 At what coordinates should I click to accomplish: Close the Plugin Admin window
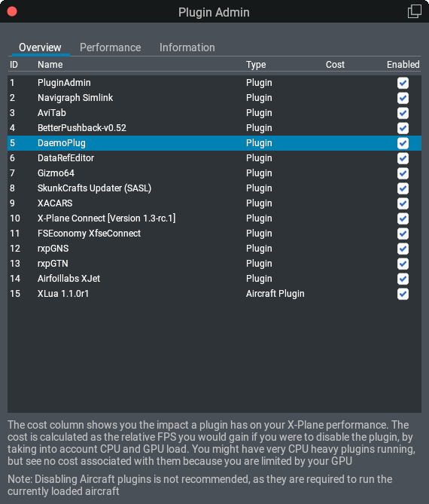coord(12,11)
